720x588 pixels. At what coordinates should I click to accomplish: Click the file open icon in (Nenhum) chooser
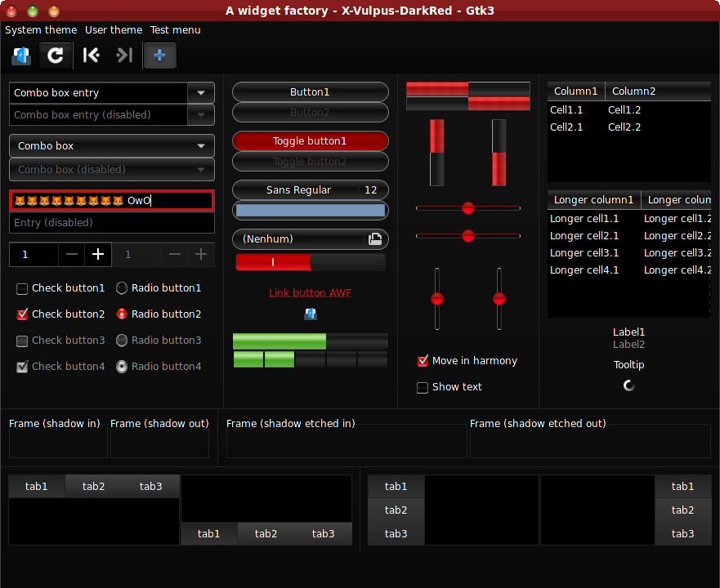(375, 239)
